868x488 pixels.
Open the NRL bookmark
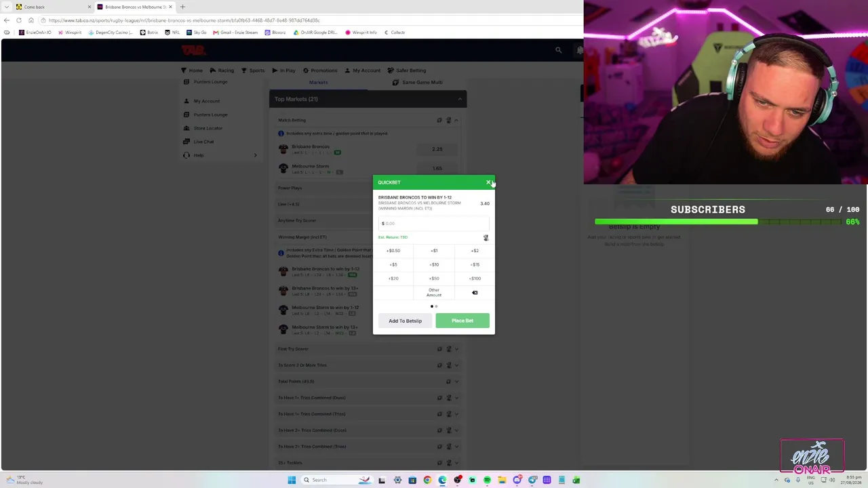[x=173, y=33]
